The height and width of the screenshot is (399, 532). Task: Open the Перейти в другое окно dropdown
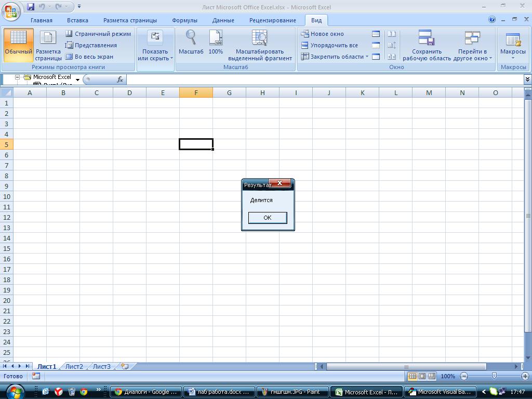point(472,46)
